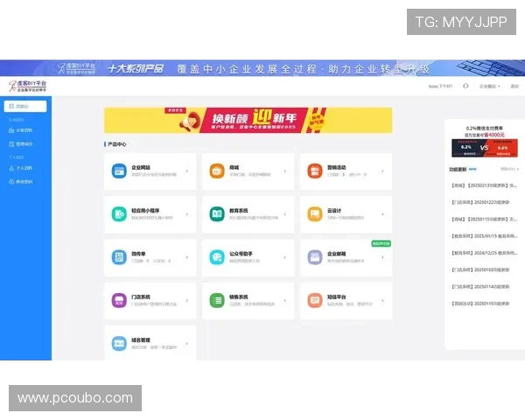Open the enterprise dropdown next to 退出

[489, 86]
